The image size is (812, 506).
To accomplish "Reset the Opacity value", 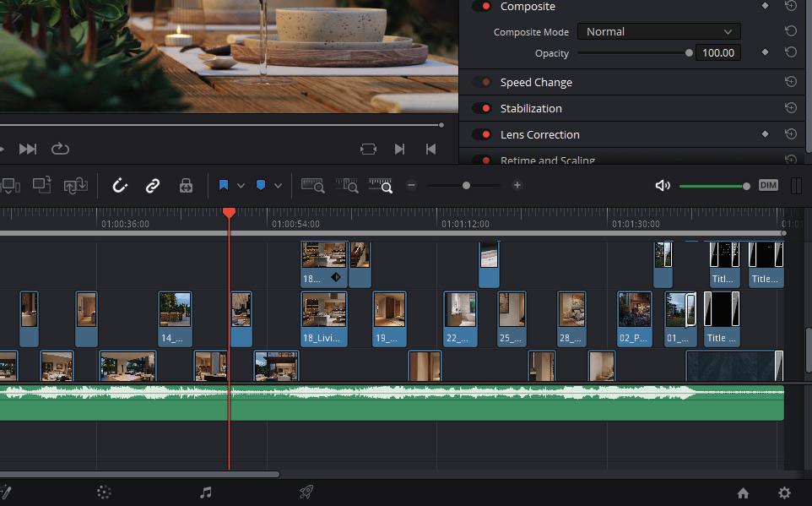I will coord(791,52).
